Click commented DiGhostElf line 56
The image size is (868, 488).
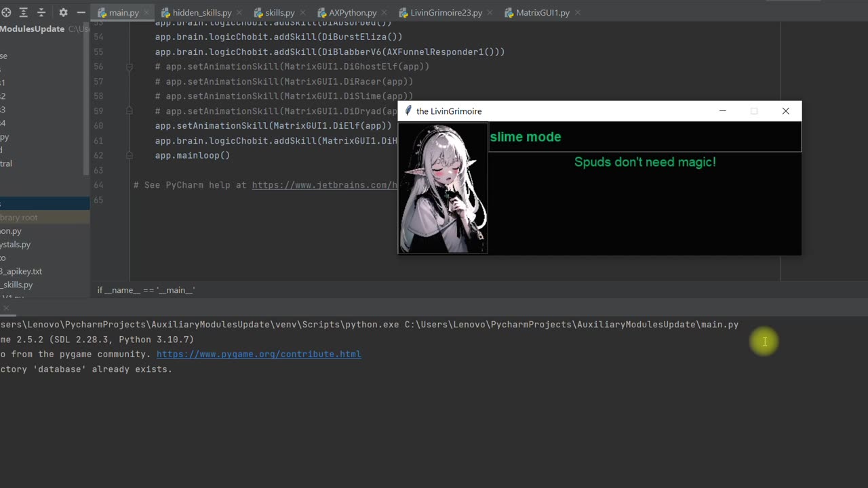pos(292,67)
